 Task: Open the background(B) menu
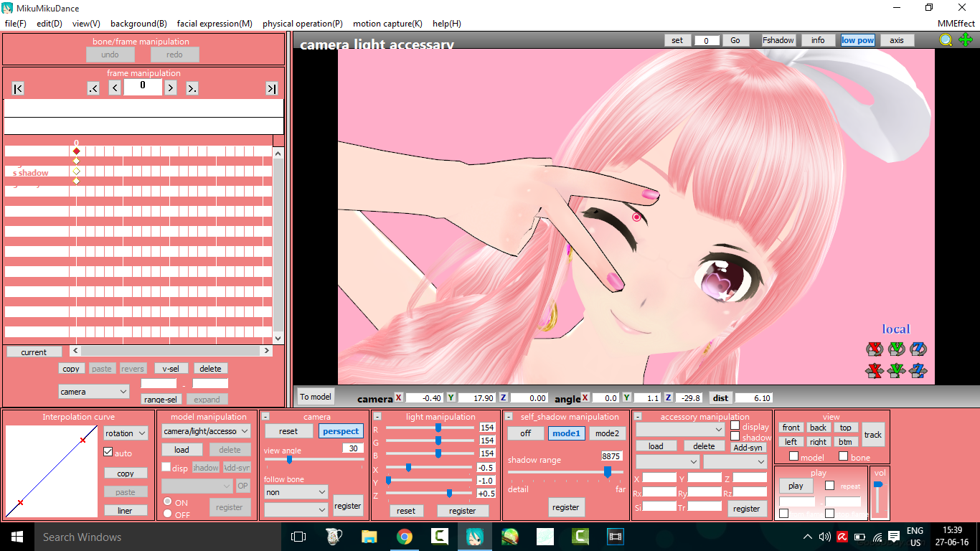tap(138, 24)
